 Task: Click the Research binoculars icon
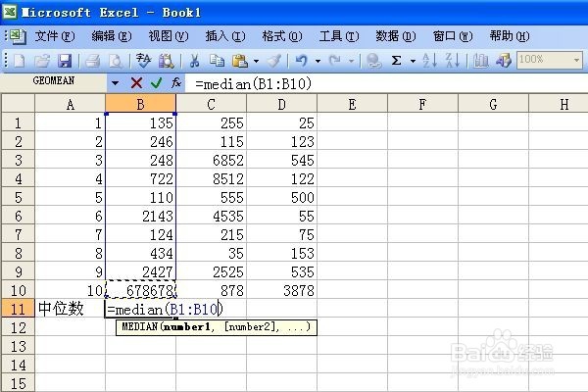(x=167, y=61)
